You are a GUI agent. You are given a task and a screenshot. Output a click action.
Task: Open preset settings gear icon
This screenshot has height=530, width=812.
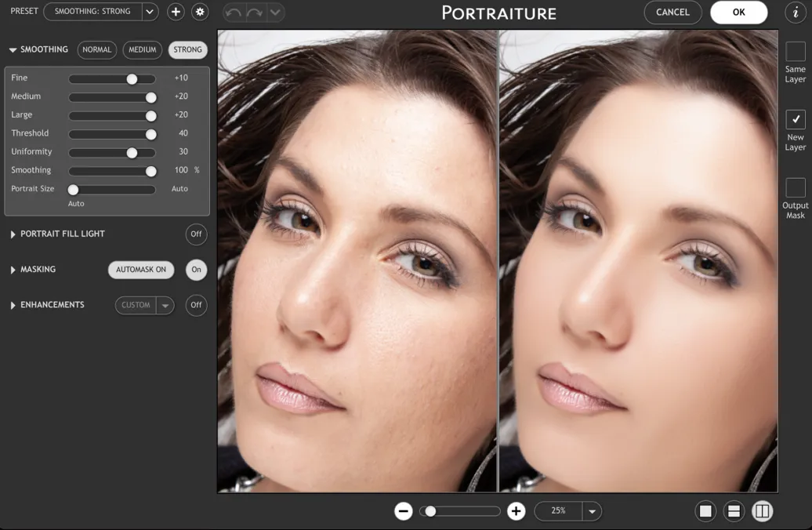click(x=200, y=12)
